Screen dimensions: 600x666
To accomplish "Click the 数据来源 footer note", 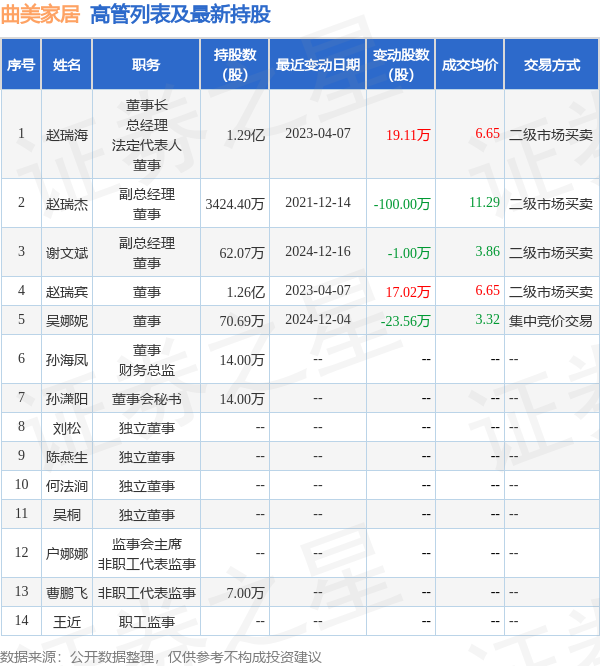I will tap(161, 657).
